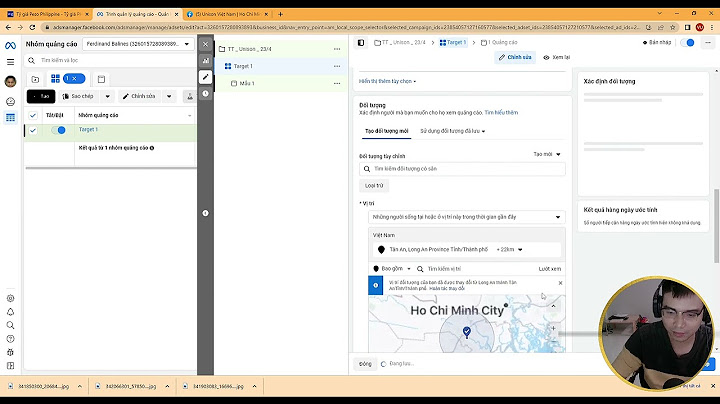This screenshot has width=720, height=404.
Task: Click the campaigns folder tab icon
Action: 35,79
